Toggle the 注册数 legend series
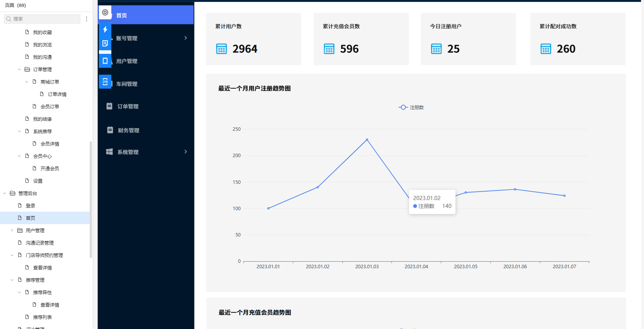This screenshot has width=644, height=329. click(x=411, y=107)
